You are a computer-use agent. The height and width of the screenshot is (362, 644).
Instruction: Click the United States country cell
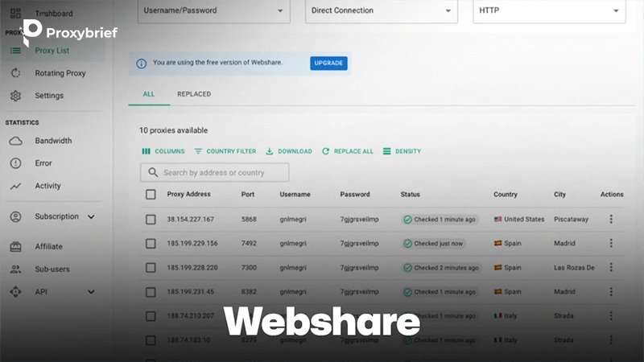pos(519,219)
